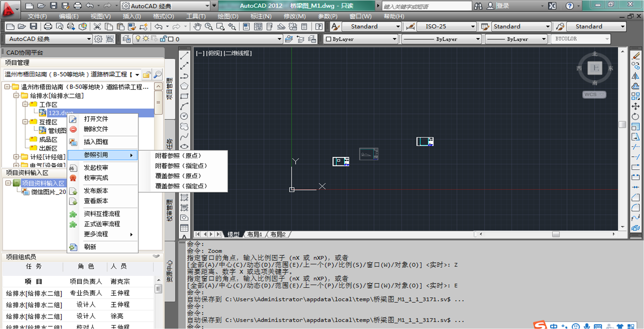This screenshot has width=644, height=329.
Task: Open the DesignCenter icon
Action: [258, 27]
